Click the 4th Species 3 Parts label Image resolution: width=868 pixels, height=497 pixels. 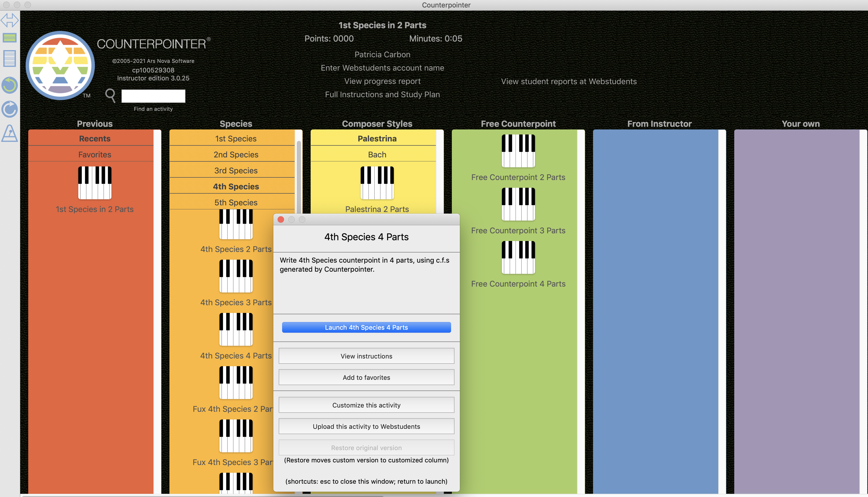coord(236,302)
